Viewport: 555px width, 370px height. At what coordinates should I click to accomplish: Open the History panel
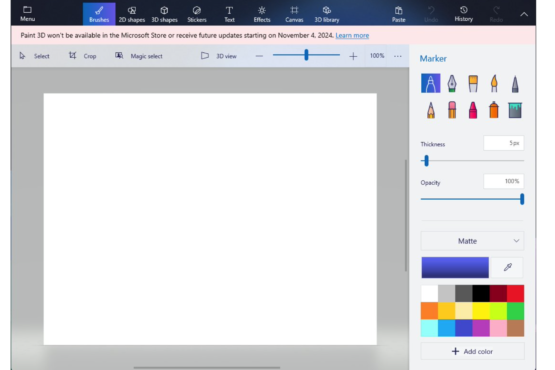(464, 14)
